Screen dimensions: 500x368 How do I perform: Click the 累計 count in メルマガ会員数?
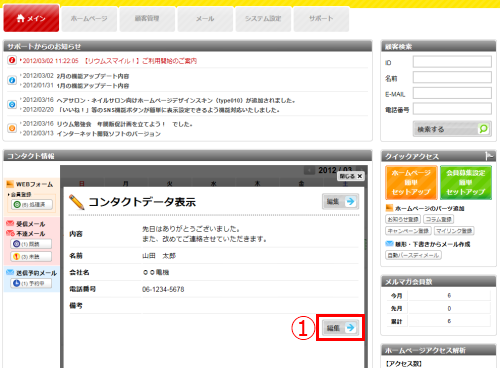449,321
